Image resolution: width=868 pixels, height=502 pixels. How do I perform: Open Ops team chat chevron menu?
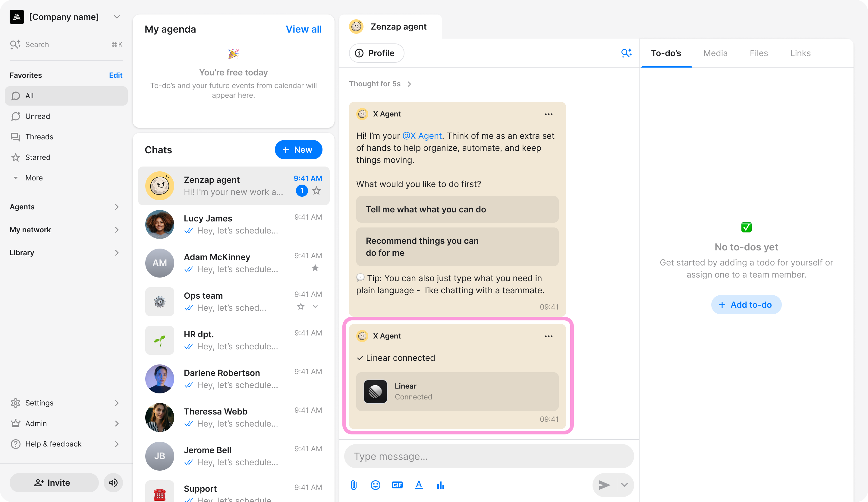coord(315,307)
